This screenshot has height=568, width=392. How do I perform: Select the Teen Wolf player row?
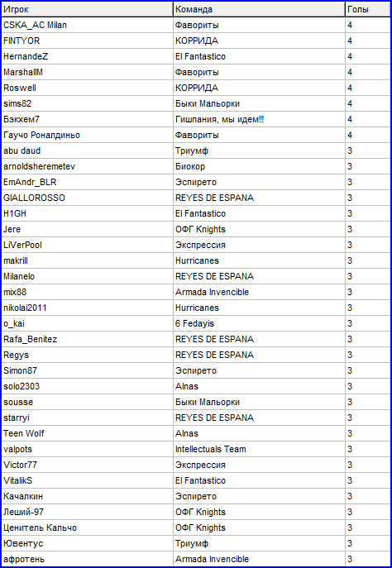[196, 433]
